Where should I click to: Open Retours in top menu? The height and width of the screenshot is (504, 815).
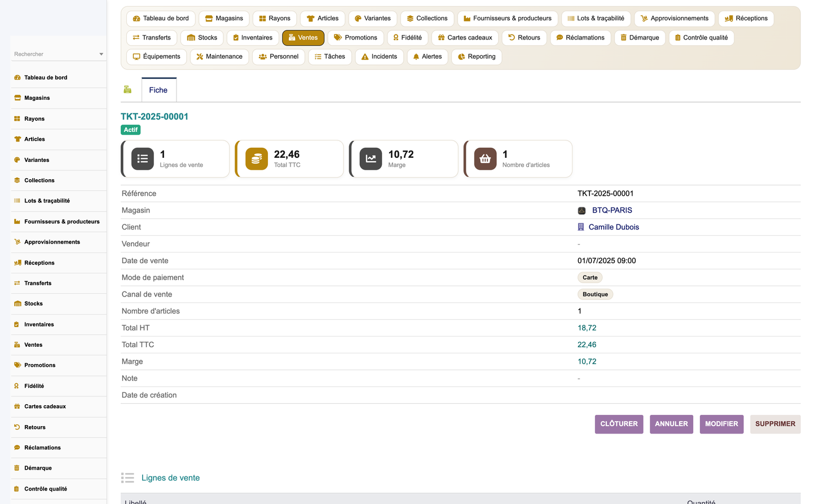tap(524, 38)
